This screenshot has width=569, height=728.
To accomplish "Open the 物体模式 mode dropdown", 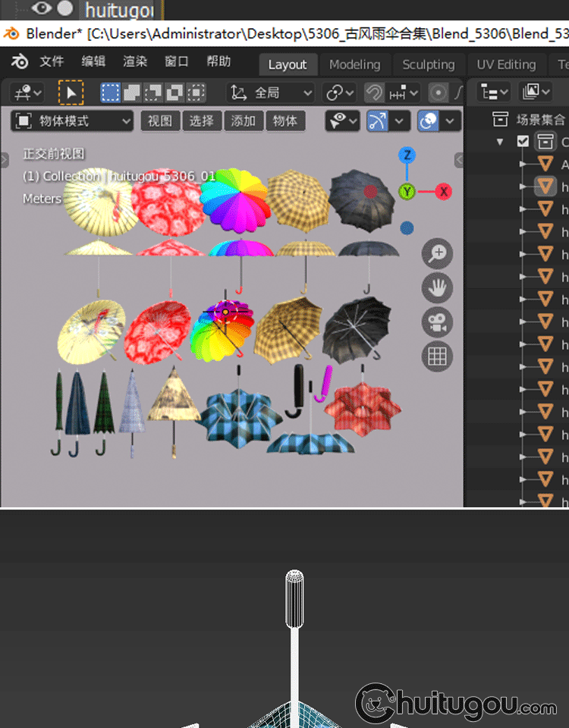I will click(x=73, y=121).
